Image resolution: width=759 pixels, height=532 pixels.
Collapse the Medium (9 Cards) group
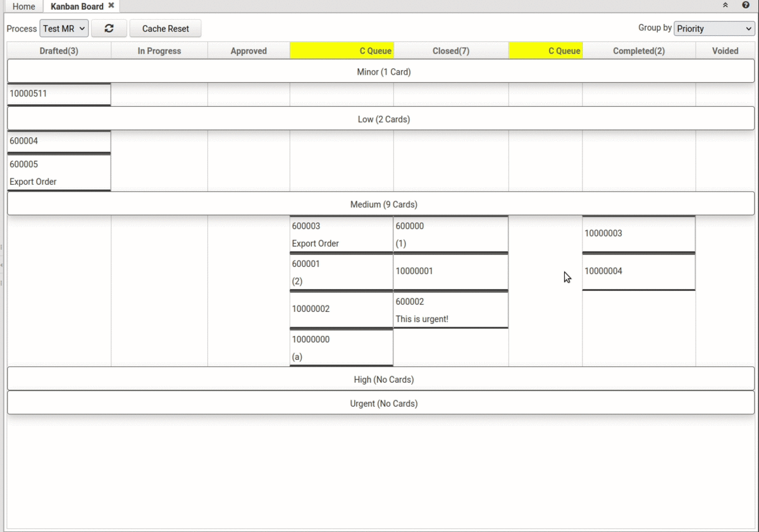[x=383, y=204]
